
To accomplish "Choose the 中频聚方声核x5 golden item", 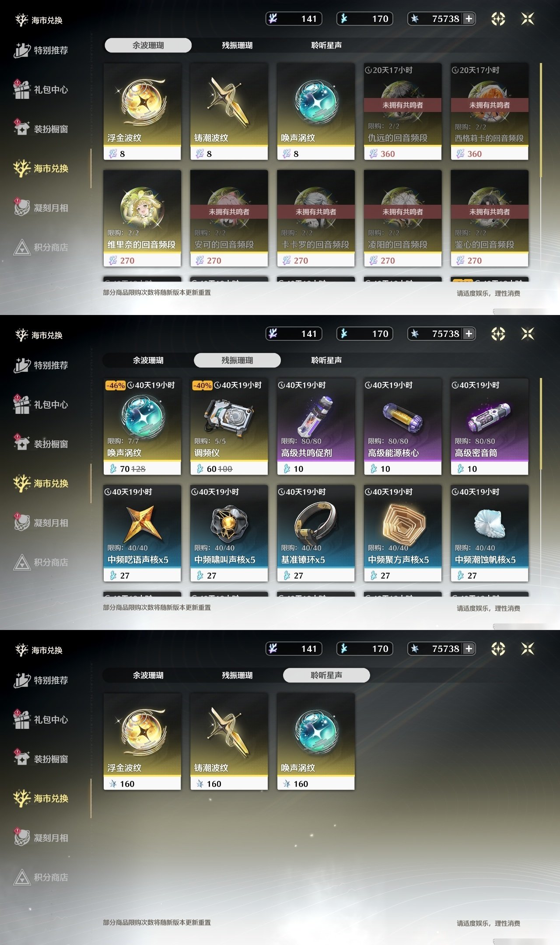I will [402, 533].
